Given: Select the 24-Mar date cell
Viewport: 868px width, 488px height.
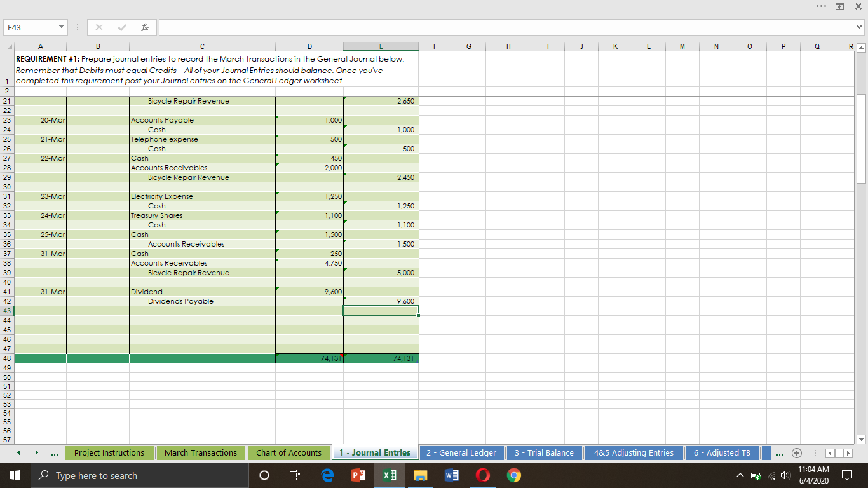Looking at the screenshot, I should click(41, 215).
